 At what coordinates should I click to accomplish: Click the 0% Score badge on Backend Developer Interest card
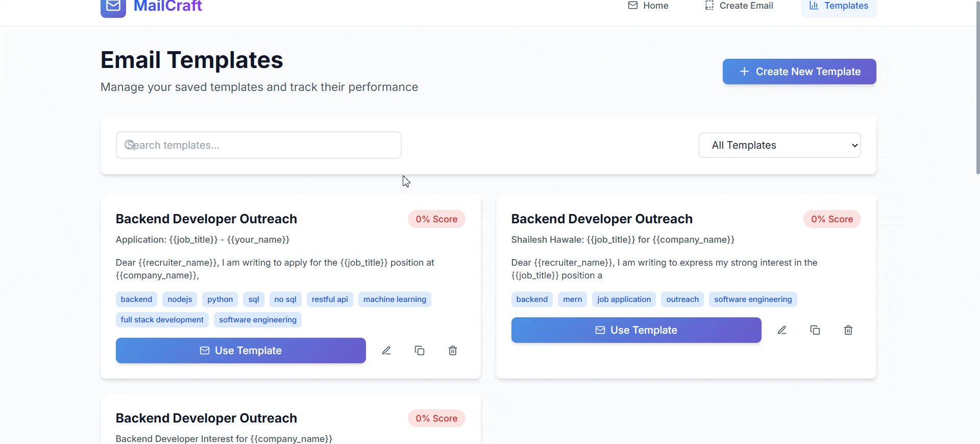point(436,418)
